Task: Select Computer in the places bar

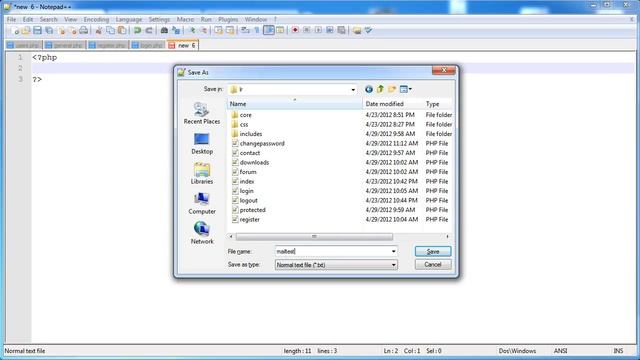Action: pyautogui.click(x=202, y=204)
